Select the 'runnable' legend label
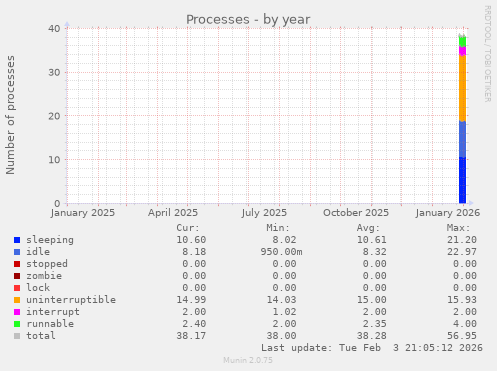This screenshot has width=497, height=371. (x=50, y=324)
